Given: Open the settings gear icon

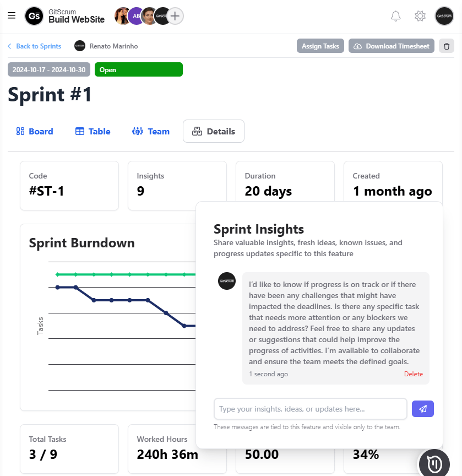Looking at the screenshot, I should 420,16.
